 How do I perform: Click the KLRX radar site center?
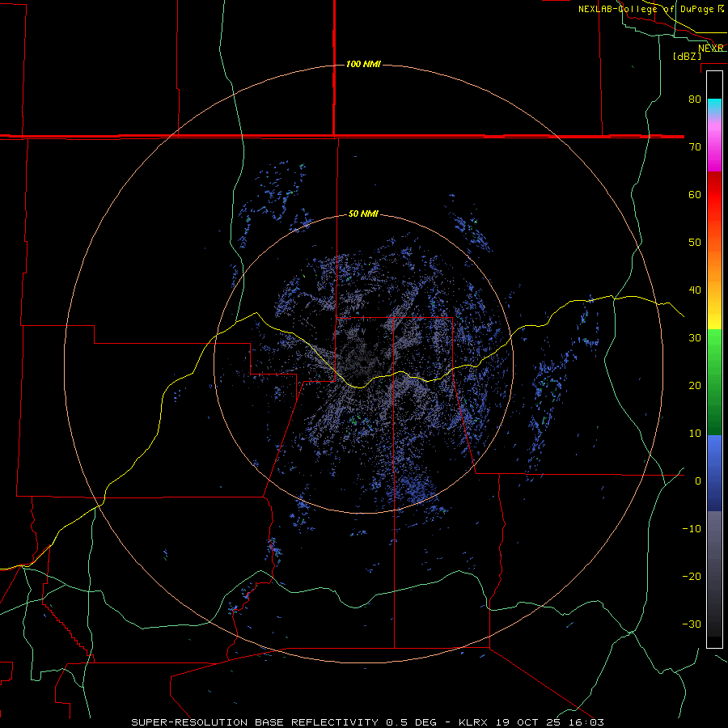click(x=363, y=363)
